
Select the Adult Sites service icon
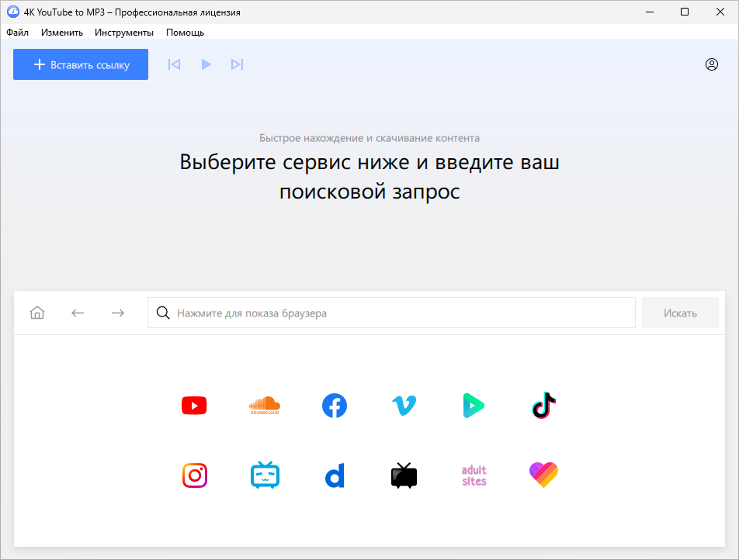tap(474, 475)
